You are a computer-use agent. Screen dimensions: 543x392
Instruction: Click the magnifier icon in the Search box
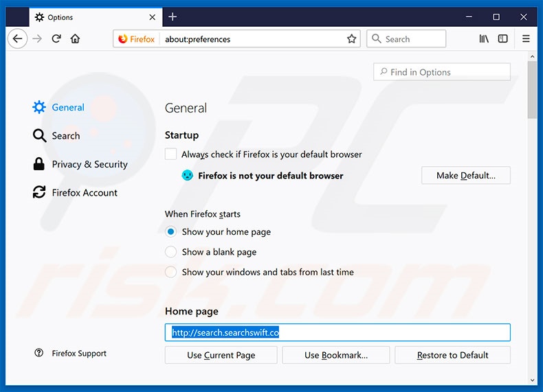(377, 38)
